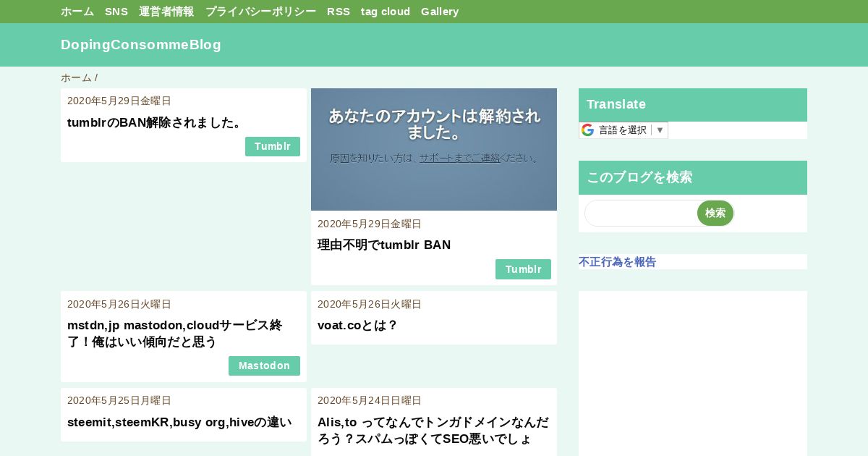Viewport: 868px width, 456px height.
Task: Open post voat.coとは？
Action: (358, 325)
